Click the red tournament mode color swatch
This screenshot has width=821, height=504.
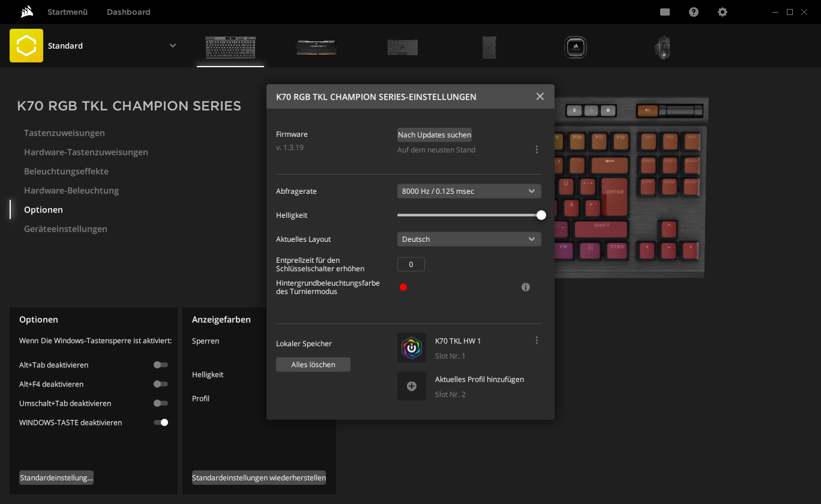pos(403,287)
